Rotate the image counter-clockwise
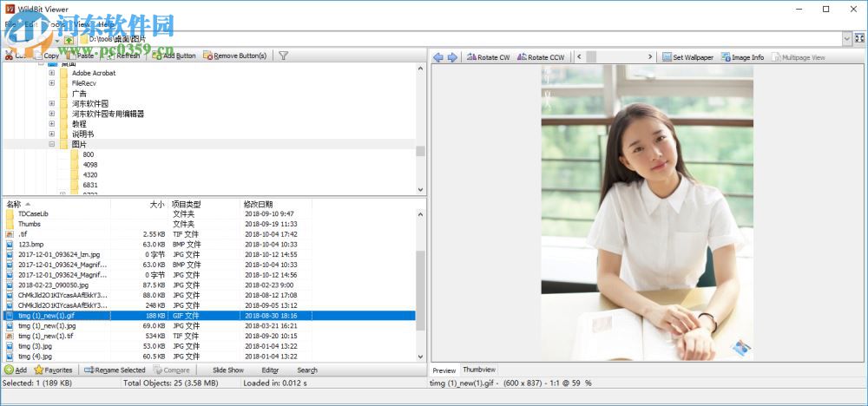The image size is (868, 406). click(x=541, y=57)
